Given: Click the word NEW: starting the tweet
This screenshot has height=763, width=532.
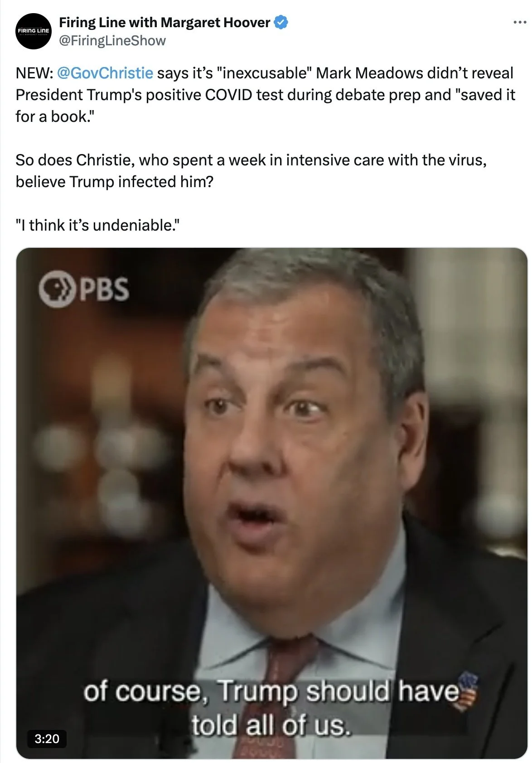Looking at the screenshot, I should (34, 73).
